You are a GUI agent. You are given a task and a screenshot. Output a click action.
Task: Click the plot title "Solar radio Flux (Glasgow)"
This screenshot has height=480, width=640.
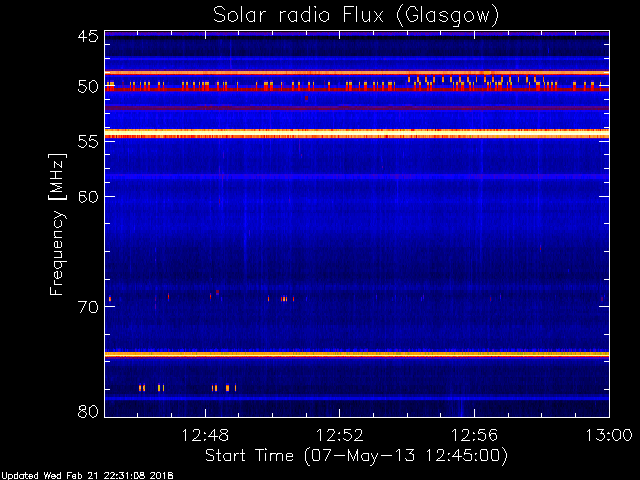(x=356, y=15)
